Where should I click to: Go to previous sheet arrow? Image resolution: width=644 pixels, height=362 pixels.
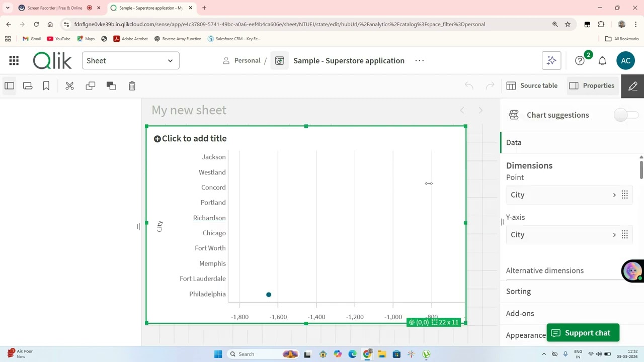pyautogui.click(x=462, y=110)
